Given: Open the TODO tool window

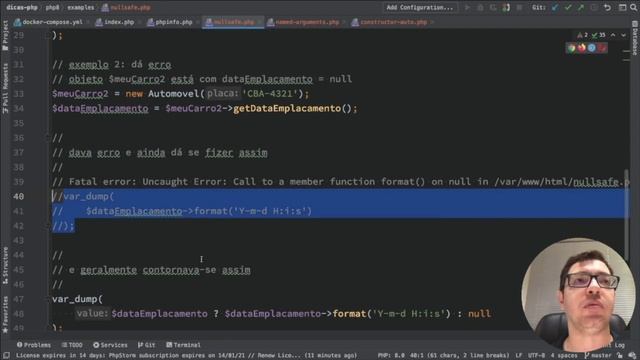Looking at the screenshot, I should click(x=72, y=345).
